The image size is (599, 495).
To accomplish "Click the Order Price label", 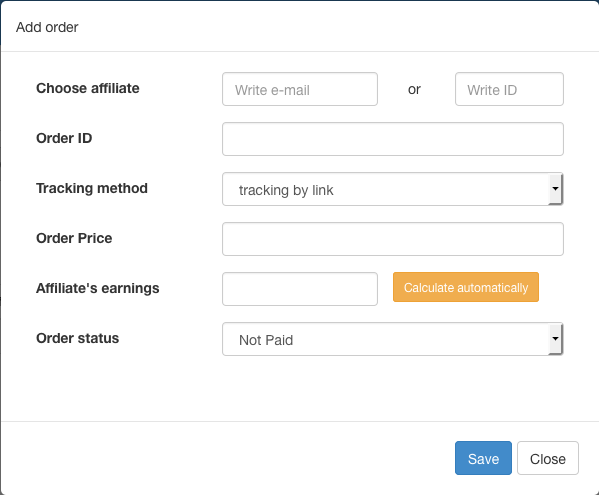I will [74, 238].
